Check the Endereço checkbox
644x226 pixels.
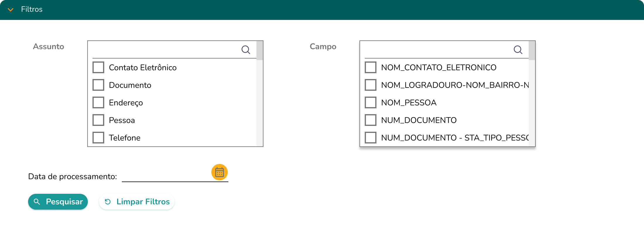click(x=98, y=102)
